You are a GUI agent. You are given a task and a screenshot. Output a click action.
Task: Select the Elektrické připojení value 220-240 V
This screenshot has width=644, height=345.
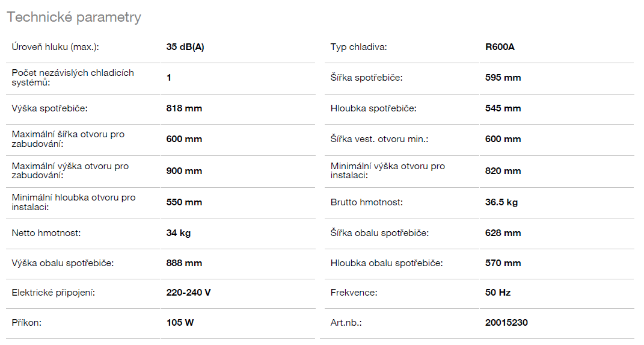[188, 293]
